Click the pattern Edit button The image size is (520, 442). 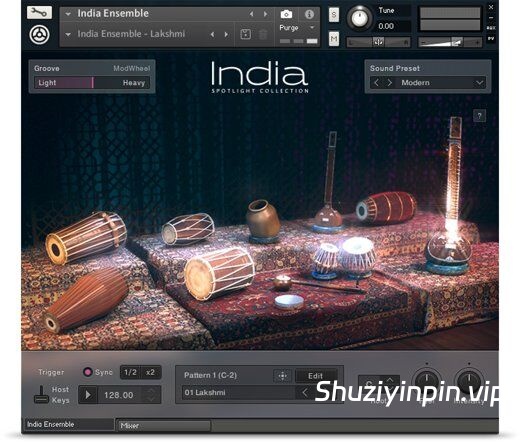tap(315, 376)
